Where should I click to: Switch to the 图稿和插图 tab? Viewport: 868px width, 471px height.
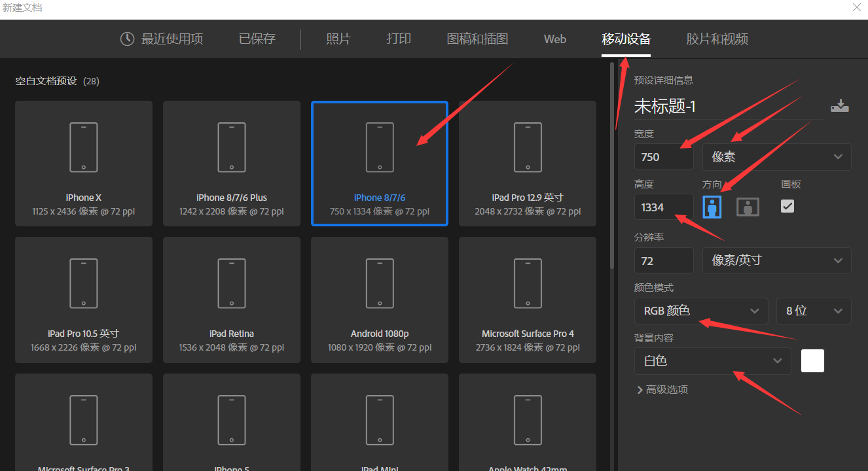(x=477, y=39)
